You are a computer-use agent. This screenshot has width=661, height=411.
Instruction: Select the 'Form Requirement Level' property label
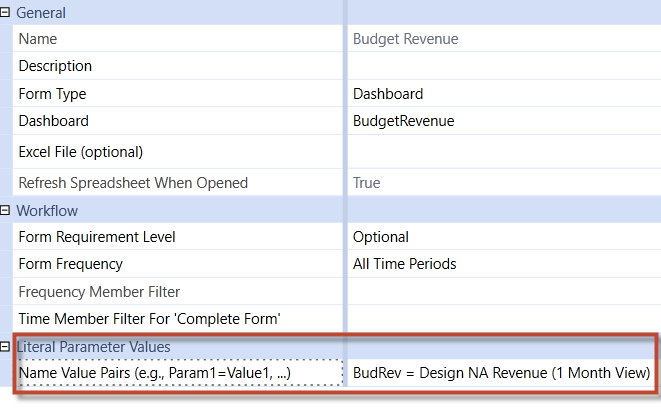click(x=97, y=237)
